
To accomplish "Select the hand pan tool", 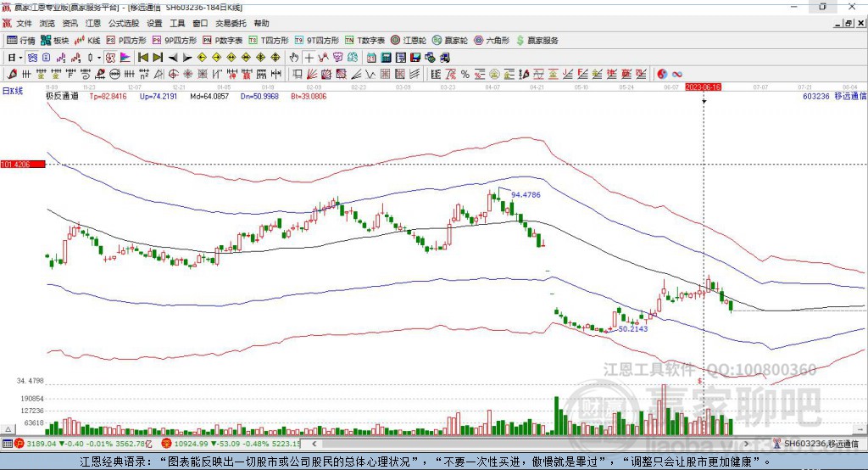I will pyautogui.click(x=294, y=58).
